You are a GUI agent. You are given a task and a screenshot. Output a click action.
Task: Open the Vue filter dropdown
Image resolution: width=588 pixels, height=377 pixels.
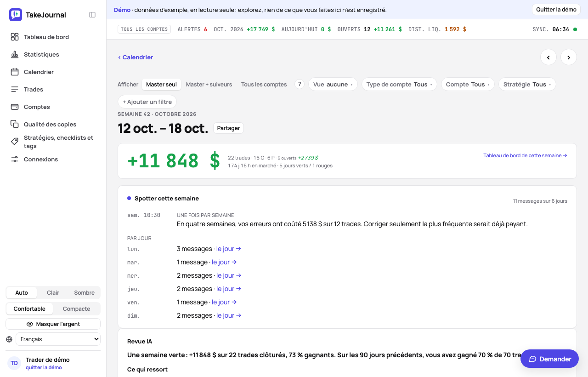coord(333,85)
